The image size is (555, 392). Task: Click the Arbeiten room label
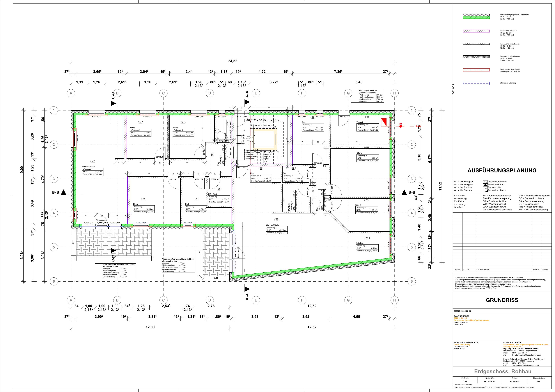(360, 243)
